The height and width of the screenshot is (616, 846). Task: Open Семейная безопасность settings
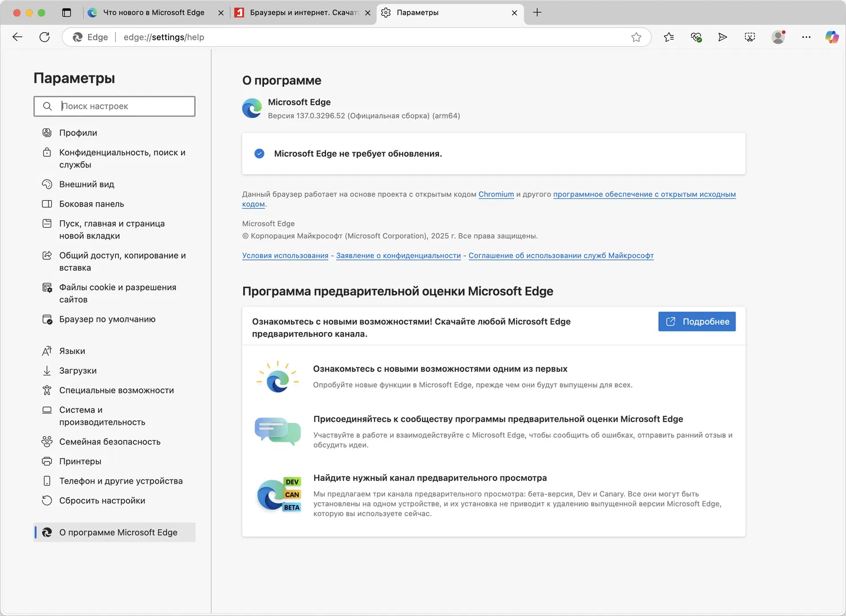click(x=114, y=442)
